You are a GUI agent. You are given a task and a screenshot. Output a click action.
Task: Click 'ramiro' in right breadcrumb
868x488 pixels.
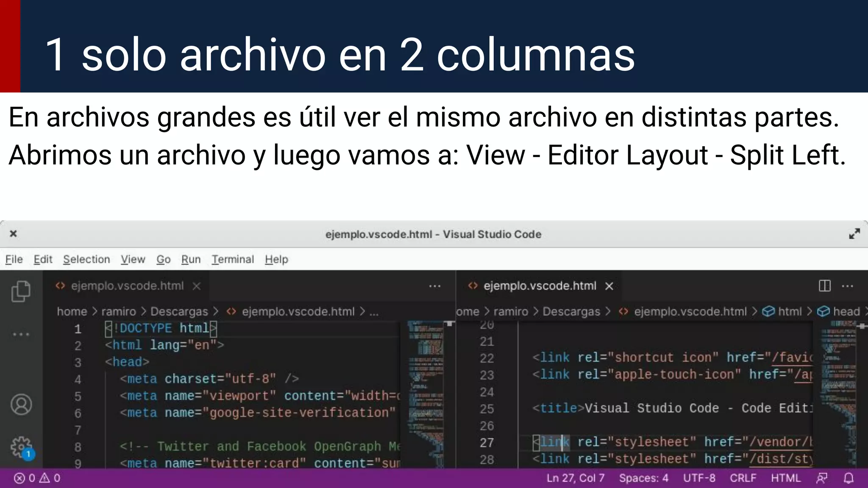(511, 312)
